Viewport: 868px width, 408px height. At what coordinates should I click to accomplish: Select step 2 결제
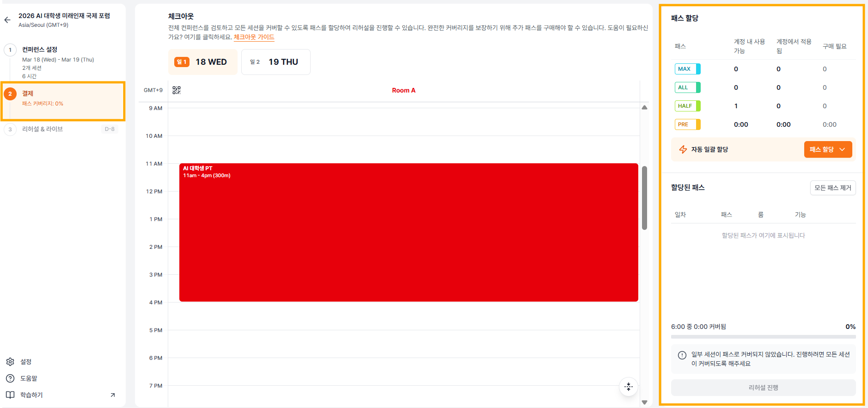[x=63, y=101]
